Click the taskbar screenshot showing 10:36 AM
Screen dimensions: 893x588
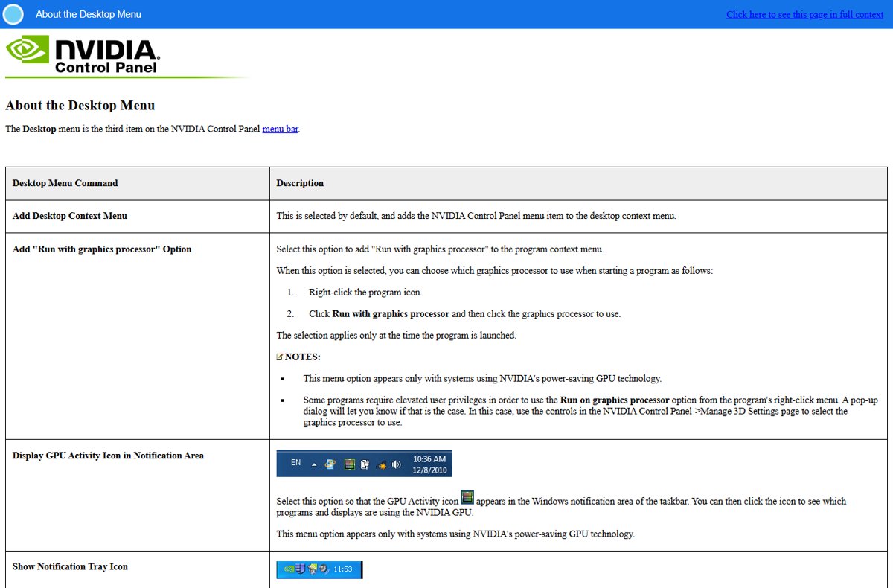tap(364, 464)
